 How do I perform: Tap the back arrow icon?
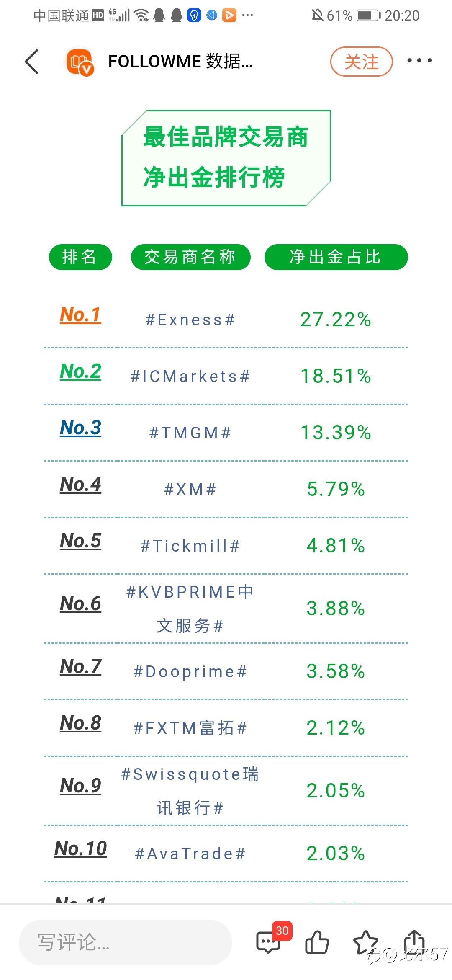pyautogui.click(x=32, y=62)
